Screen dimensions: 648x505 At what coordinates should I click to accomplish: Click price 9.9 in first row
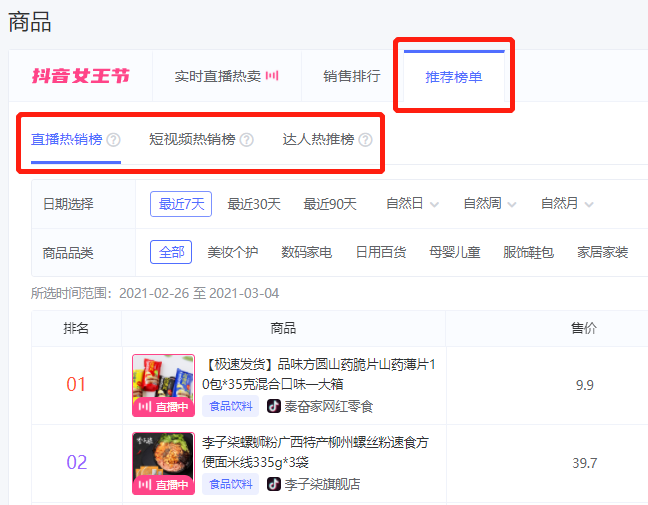(x=584, y=385)
